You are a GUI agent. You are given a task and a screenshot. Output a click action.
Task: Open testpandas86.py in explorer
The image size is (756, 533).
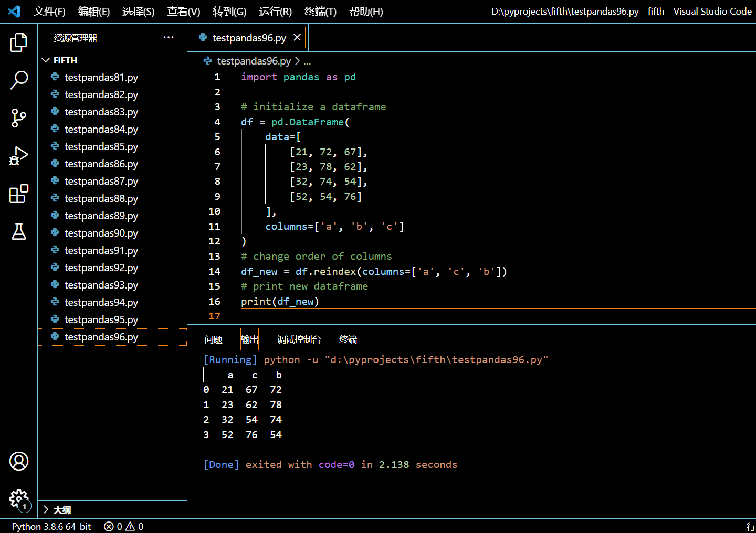(x=112, y=164)
